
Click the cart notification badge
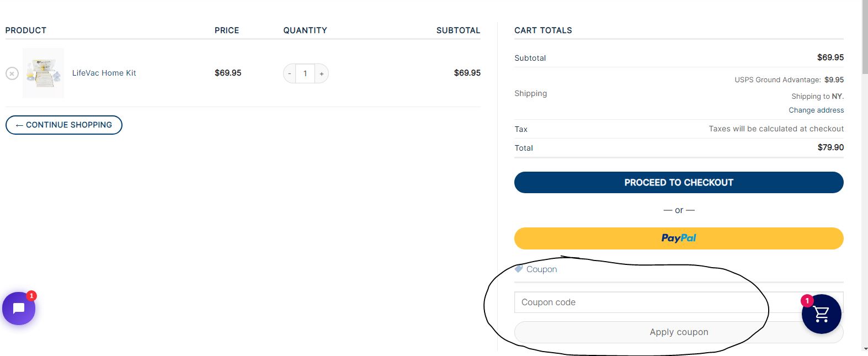(807, 301)
